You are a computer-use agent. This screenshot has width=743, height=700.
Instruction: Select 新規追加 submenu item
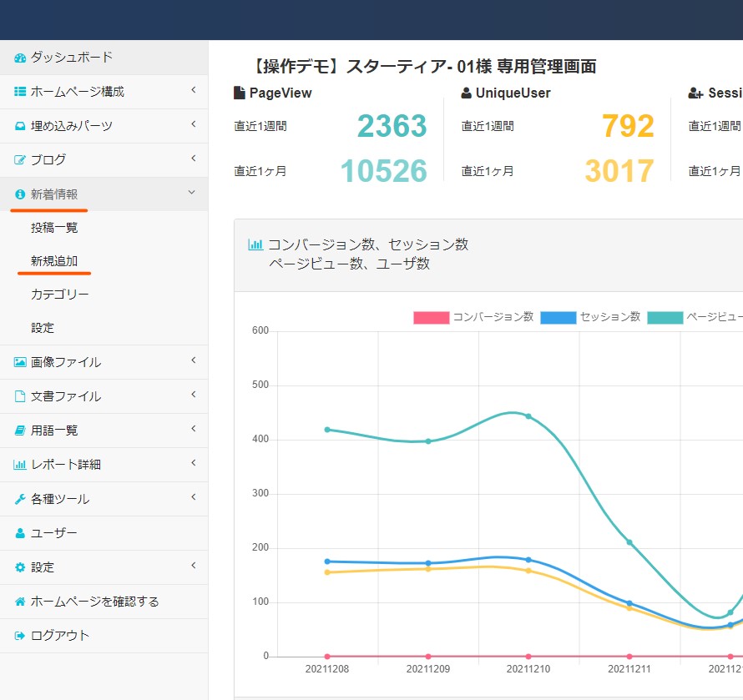click(54, 261)
